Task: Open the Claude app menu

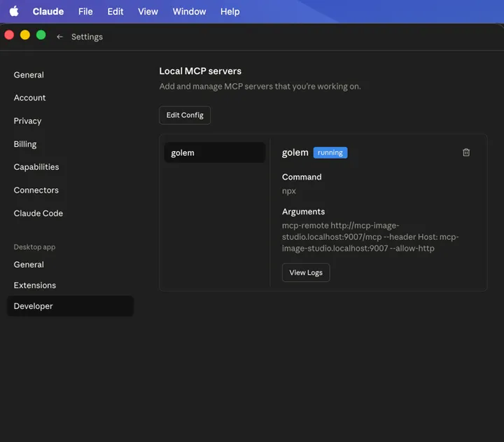Action: 48,12
